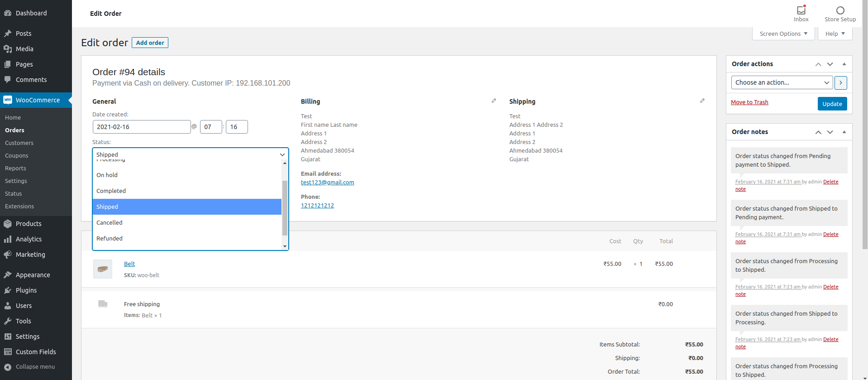Open the Inbox icon
868x380 pixels.
[801, 10]
